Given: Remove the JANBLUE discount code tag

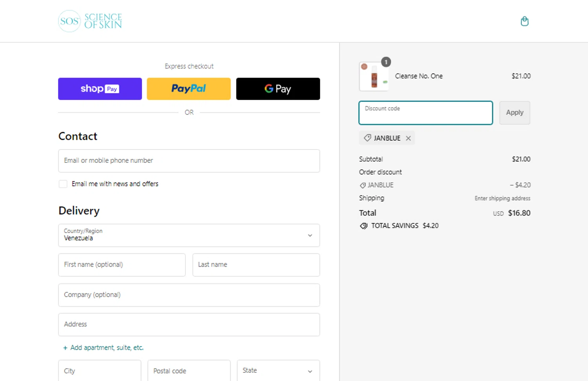Looking at the screenshot, I should pos(408,138).
